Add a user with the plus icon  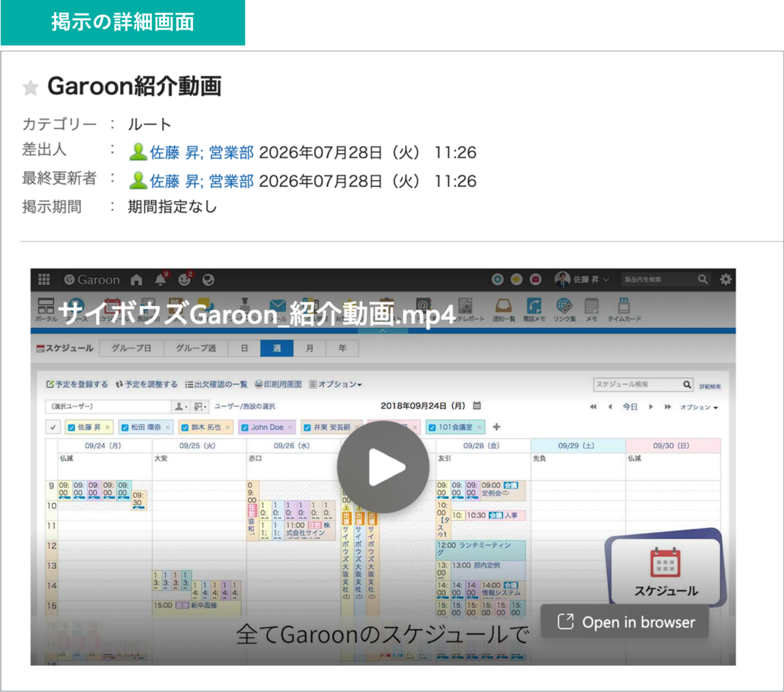click(497, 427)
